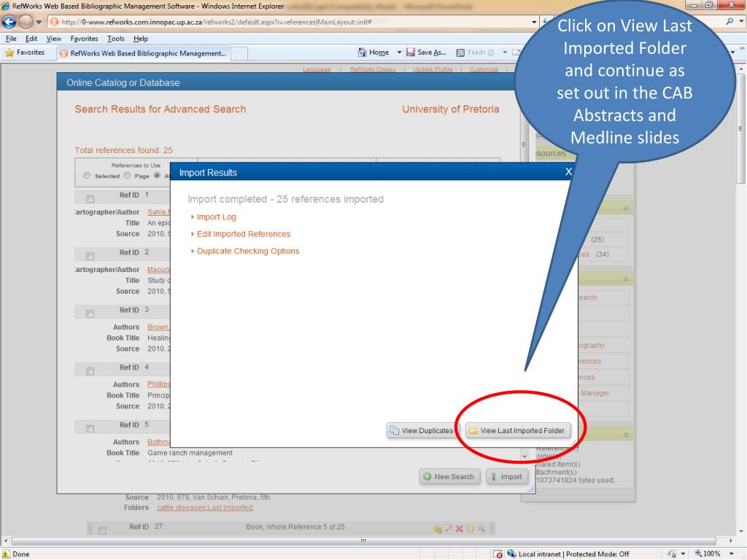Click the View Duplicates button
Screen dimensions: 747x560
(422, 430)
